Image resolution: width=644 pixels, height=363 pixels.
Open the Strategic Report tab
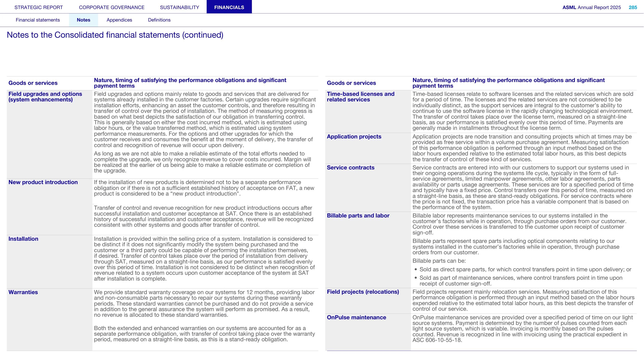[39, 7]
